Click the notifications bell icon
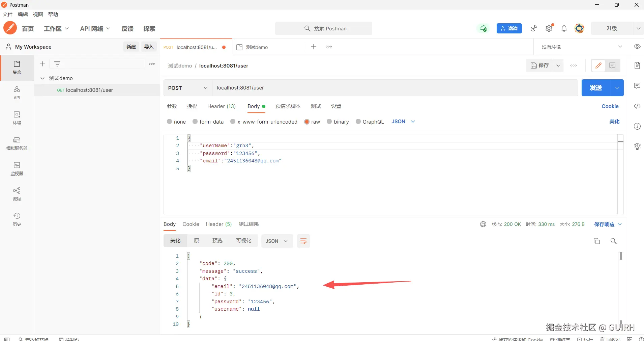Viewport: 644px width, 341px height. [x=564, y=29]
